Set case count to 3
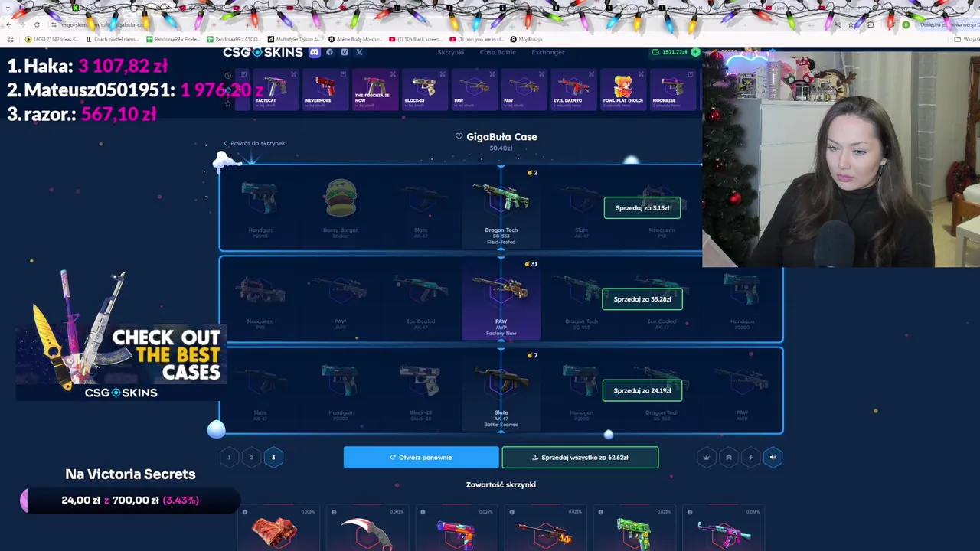This screenshot has height=551, width=980. (x=273, y=458)
